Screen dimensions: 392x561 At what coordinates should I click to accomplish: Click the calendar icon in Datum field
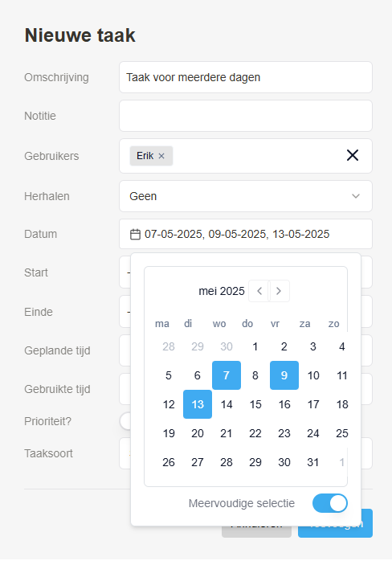tap(135, 235)
